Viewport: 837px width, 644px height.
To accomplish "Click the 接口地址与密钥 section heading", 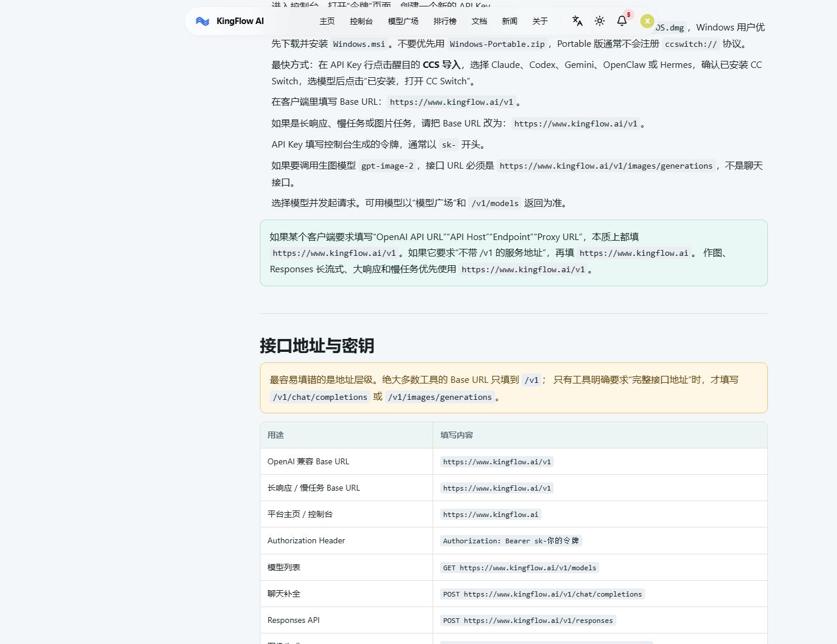I will point(317,346).
